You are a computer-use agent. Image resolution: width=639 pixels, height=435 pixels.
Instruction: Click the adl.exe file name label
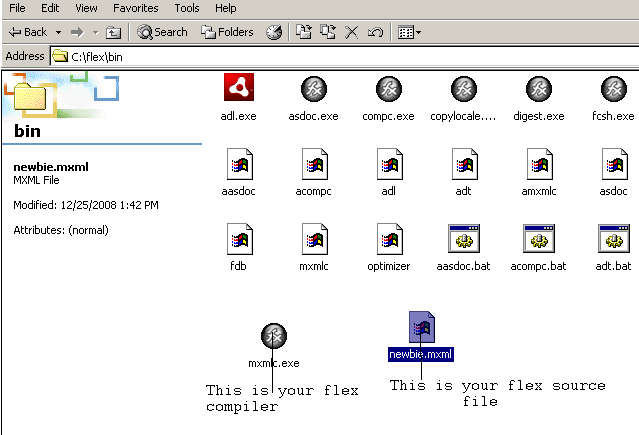tap(238, 116)
